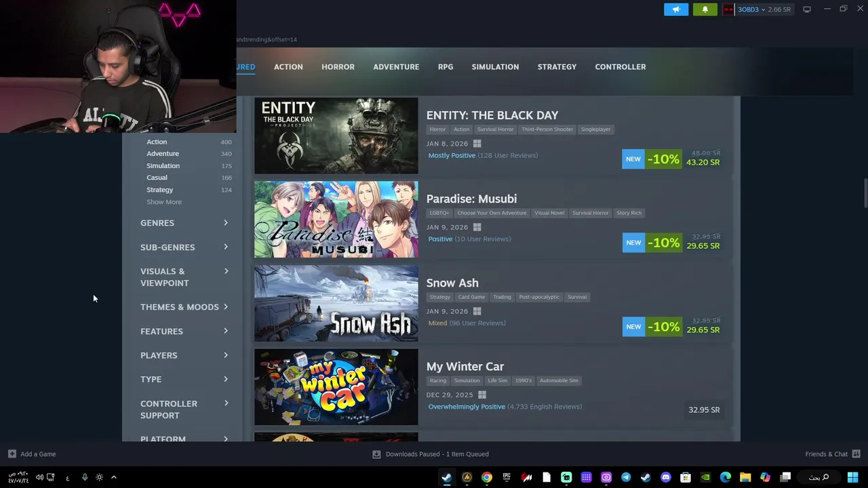Open Epic Games Launcher from taskbar

[507, 477]
